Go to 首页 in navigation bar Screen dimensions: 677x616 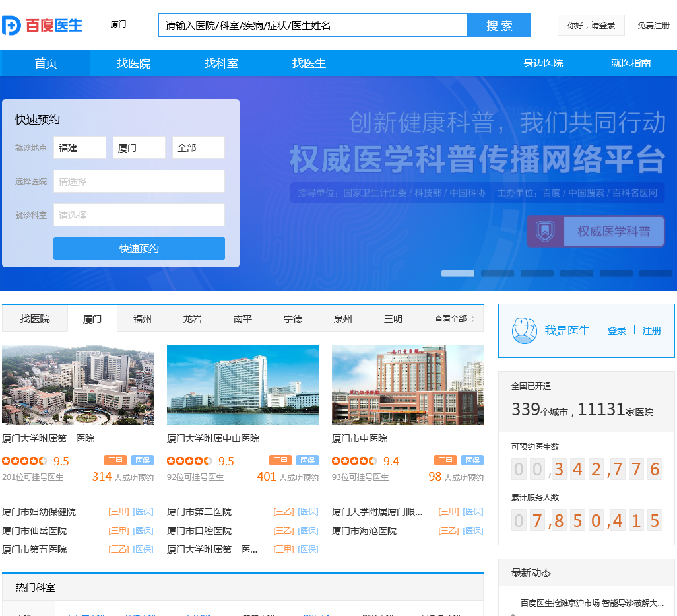(x=46, y=63)
